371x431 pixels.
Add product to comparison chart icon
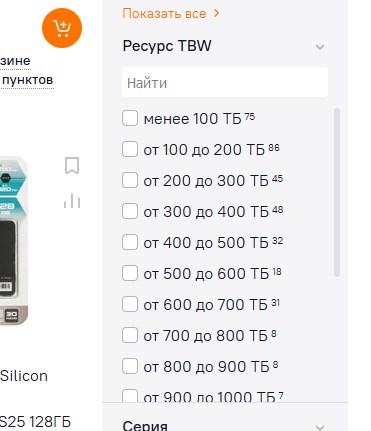click(x=72, y=201)
